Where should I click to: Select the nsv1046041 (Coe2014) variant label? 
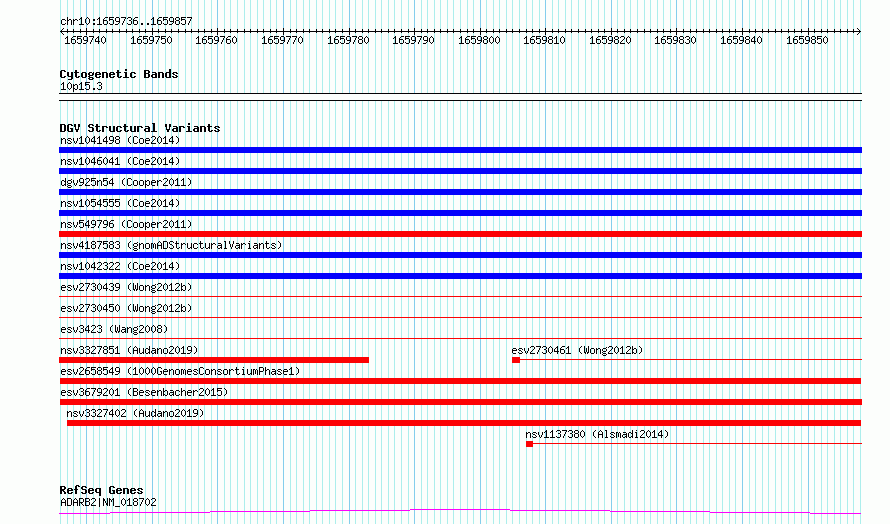coord(120,161)
